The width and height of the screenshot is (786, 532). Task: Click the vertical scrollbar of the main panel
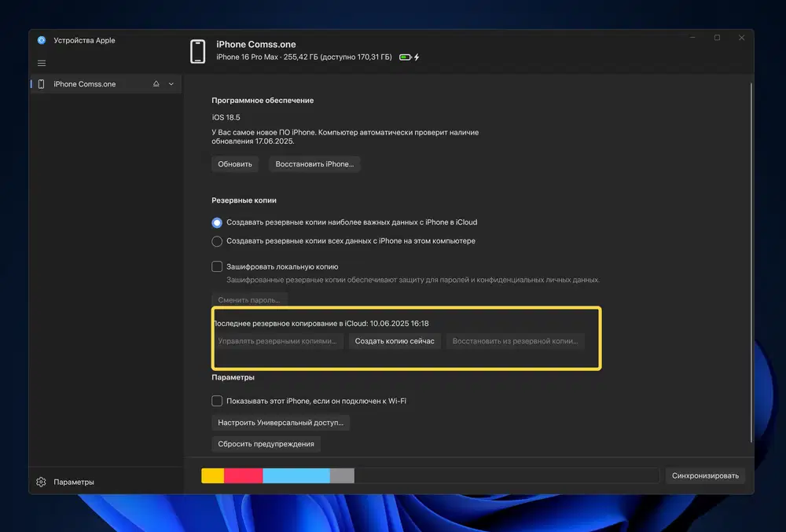[x=751, y=263]
